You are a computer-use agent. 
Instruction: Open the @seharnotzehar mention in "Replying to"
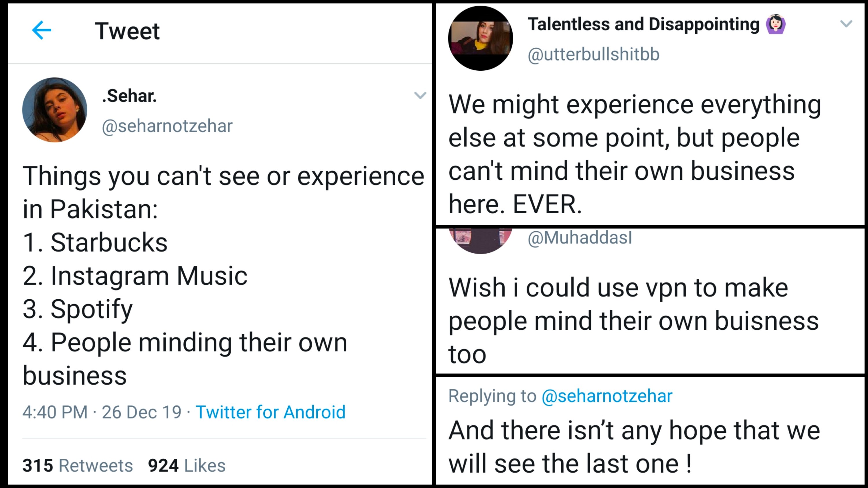pos(606,396)
